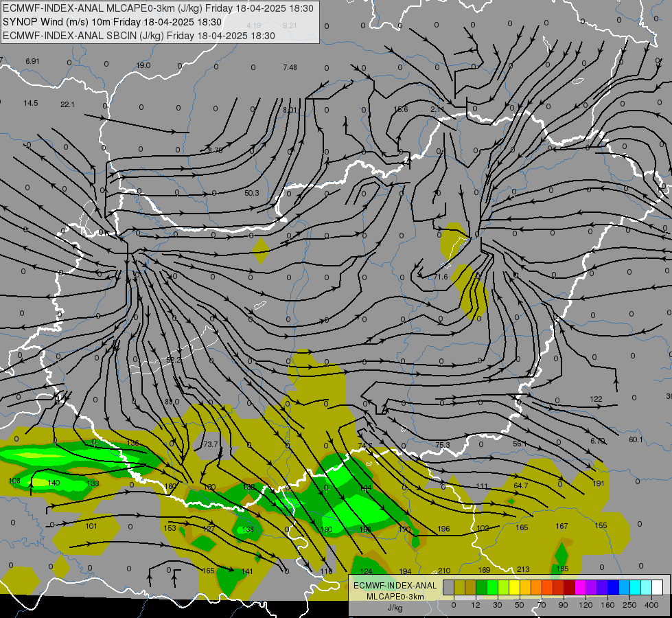Screen dimensions: 672x618
Task: Click the map value '50.3'
Action: [252, 194]
